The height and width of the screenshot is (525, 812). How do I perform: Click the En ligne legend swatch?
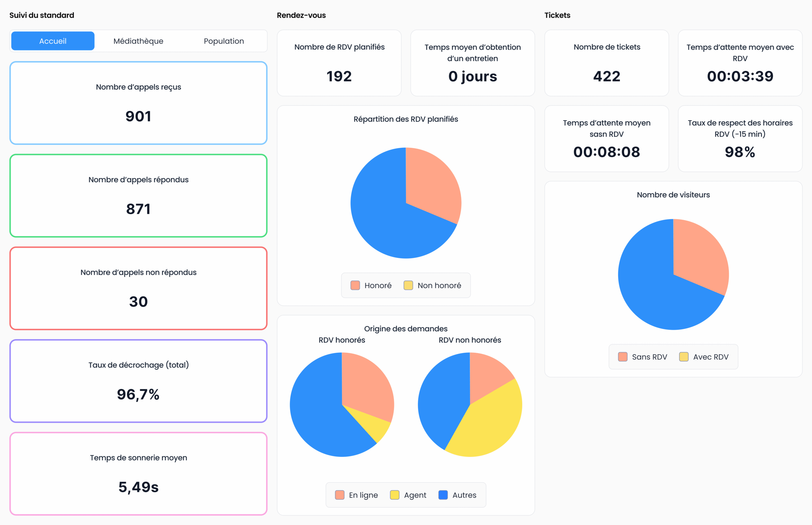[339, 495]
